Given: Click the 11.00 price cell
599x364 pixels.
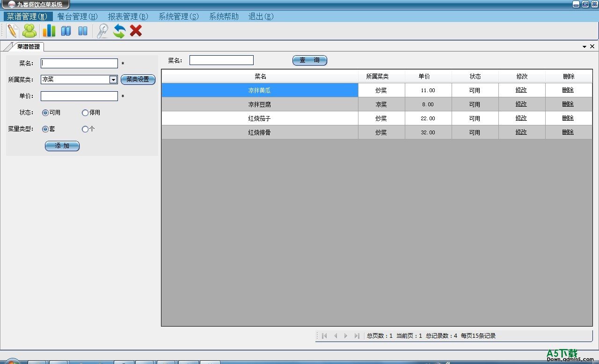Looking at the screenshot, I should 428,90.
